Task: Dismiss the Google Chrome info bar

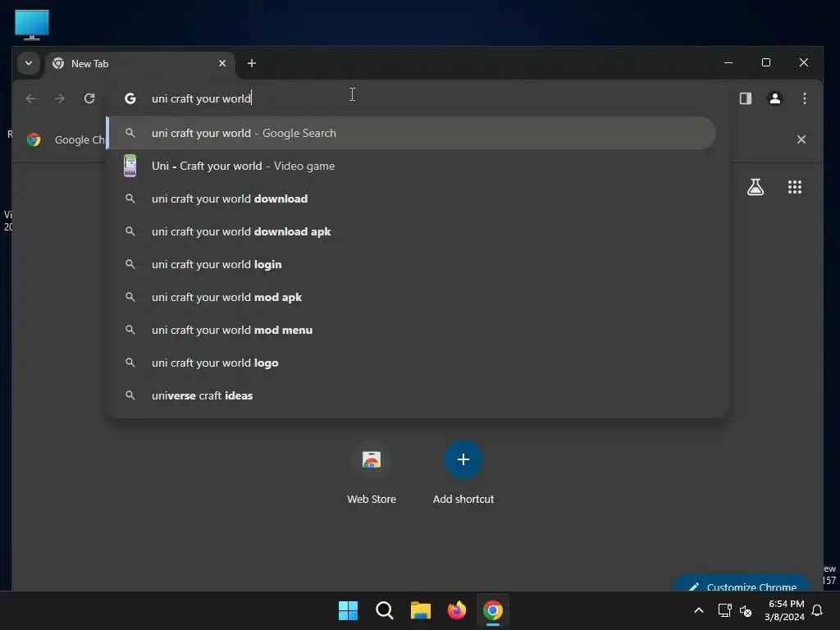Action: pyautogui.click(x=801, y=139)
